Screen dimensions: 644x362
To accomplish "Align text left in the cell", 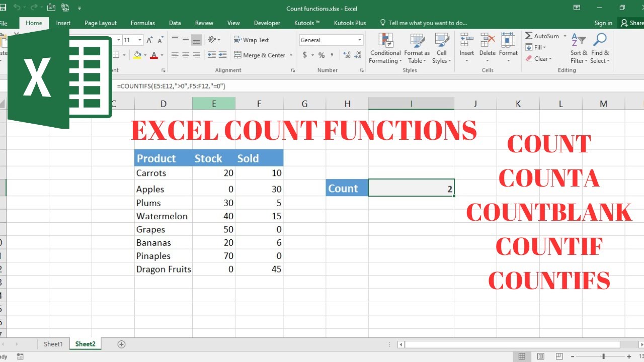I will (x=175, y=55).
